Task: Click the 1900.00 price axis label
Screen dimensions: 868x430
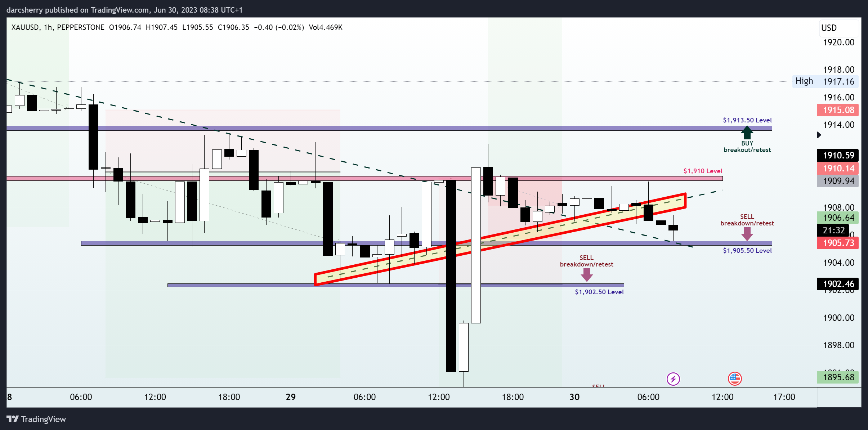Action: 838,318
